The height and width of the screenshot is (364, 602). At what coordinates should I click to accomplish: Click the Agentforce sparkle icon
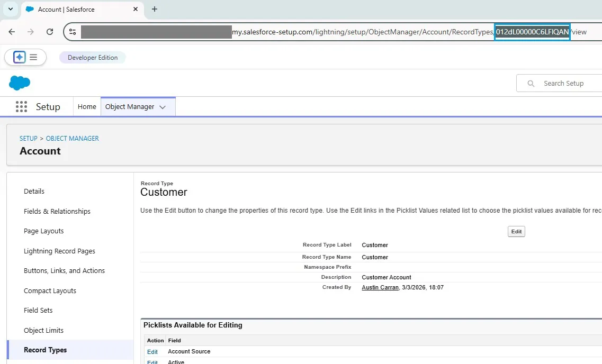click(19, 57)
